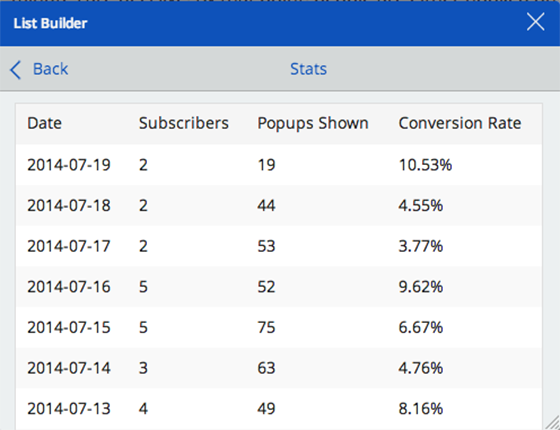
Task: Click popups shown value 63
Action: pyautogui.click(x=266, y=368)
